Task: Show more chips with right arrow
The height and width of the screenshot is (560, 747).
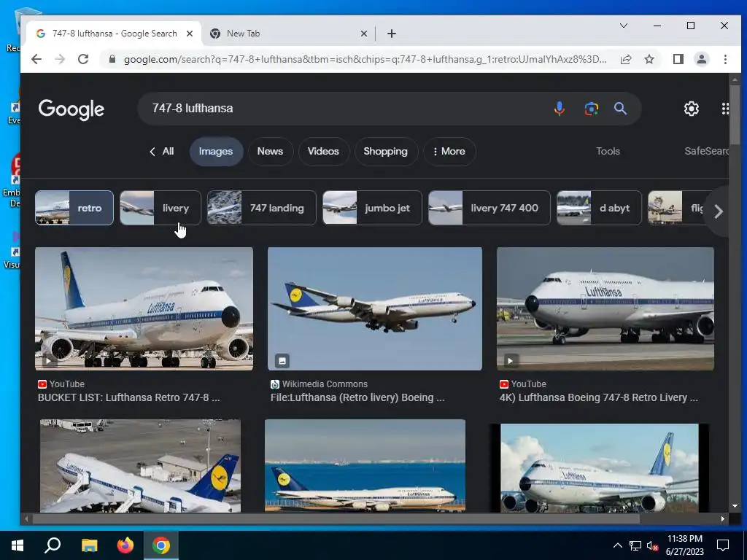Action: click(x=718, y=211)
